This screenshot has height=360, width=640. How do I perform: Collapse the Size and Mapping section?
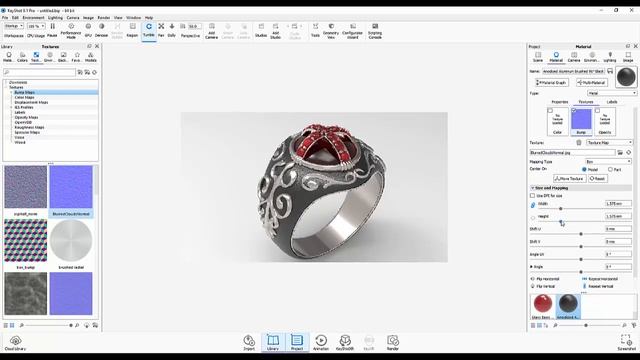pyautogui.click(x=532, y=188)
